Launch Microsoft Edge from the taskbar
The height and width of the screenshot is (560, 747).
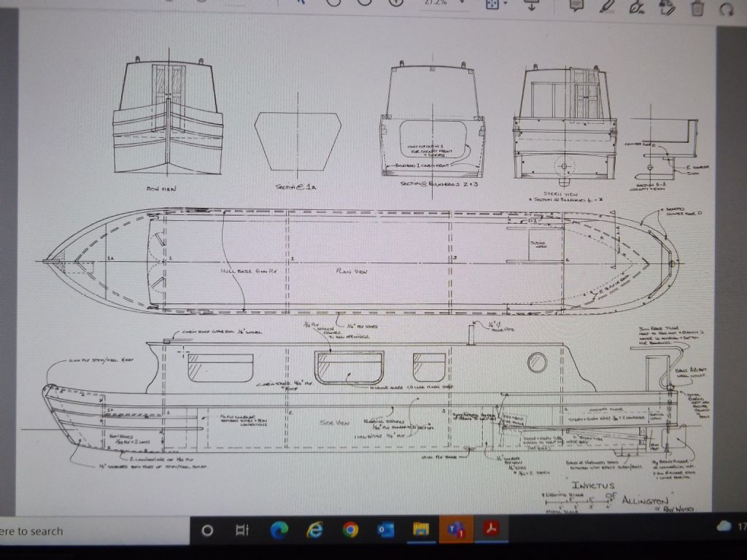(279, 529)
